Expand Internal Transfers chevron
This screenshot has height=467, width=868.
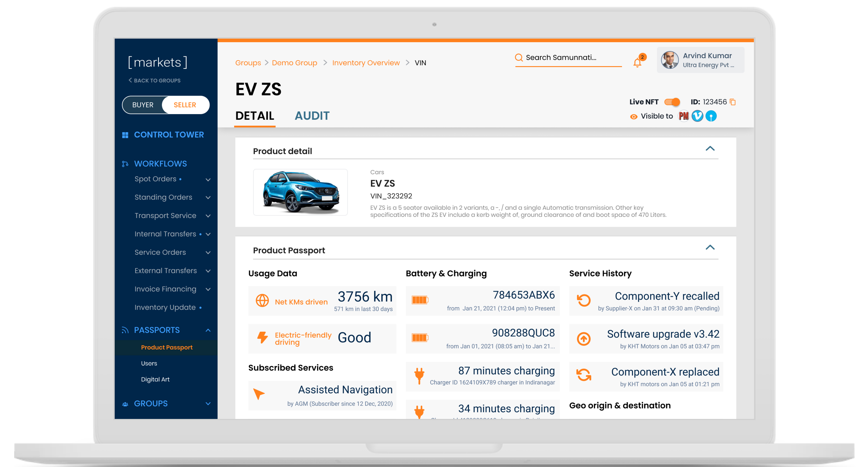click(208, 234)
